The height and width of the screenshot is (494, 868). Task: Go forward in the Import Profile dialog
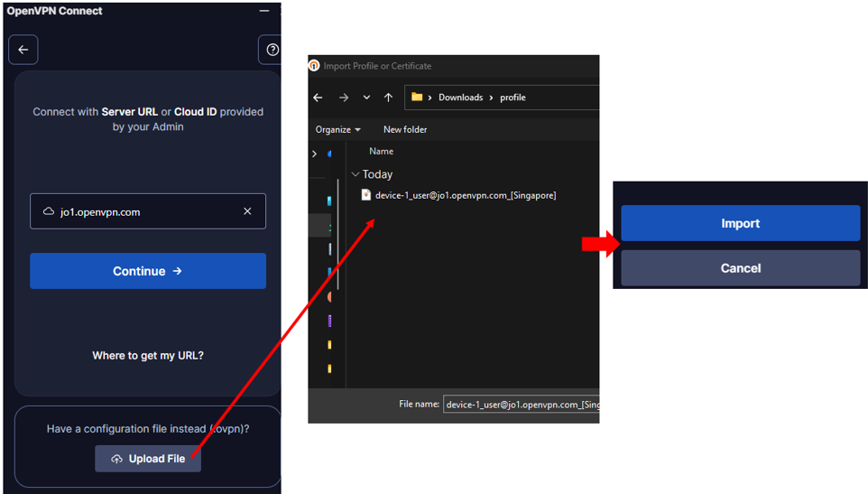344,98
